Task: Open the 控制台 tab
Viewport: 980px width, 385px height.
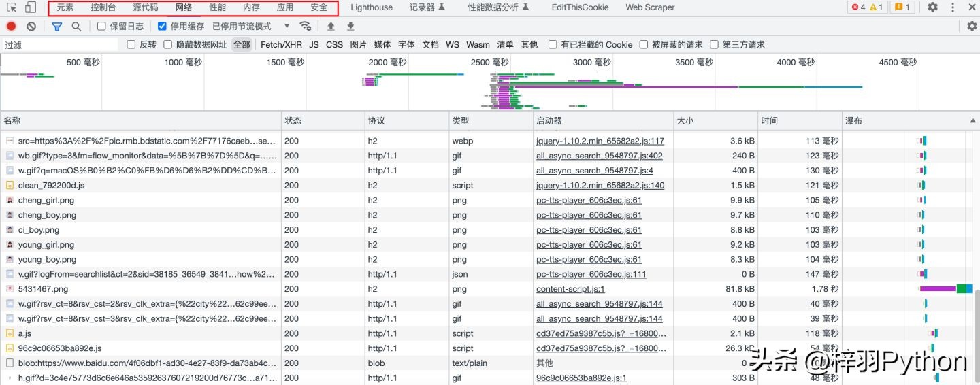Action: 103,7
